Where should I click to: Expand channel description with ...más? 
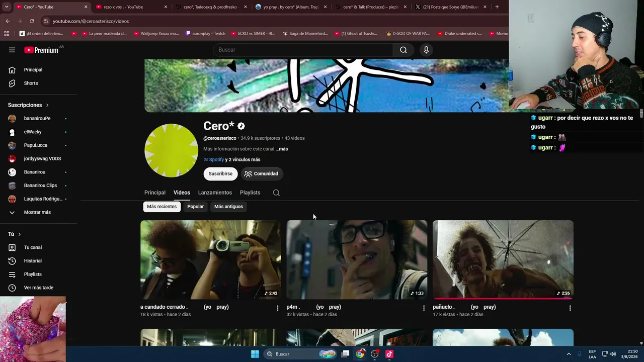(x=282, y=149)
